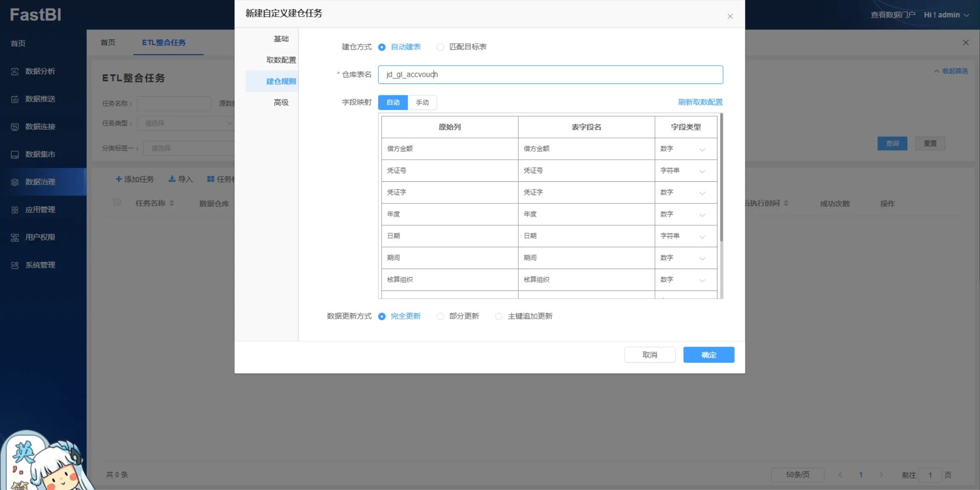The width and height of the screenshot is (980, 490).
Task: Click the 任务名称 filter input
Action: click(x=174, y=103)
